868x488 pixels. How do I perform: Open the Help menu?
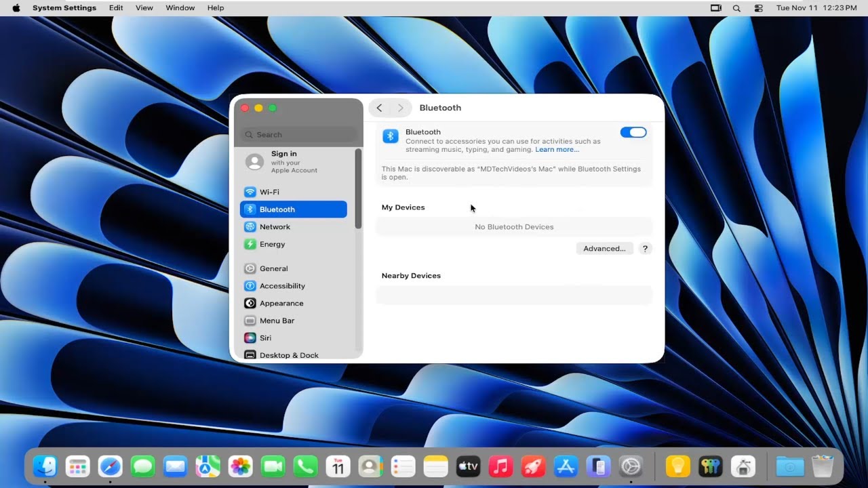point(216,8)
